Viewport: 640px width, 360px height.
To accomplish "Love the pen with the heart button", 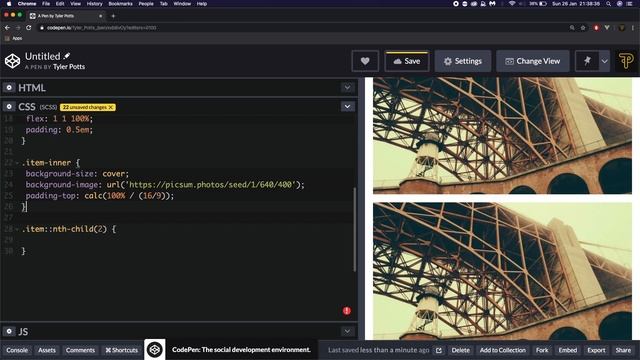I will pos(365,61).
